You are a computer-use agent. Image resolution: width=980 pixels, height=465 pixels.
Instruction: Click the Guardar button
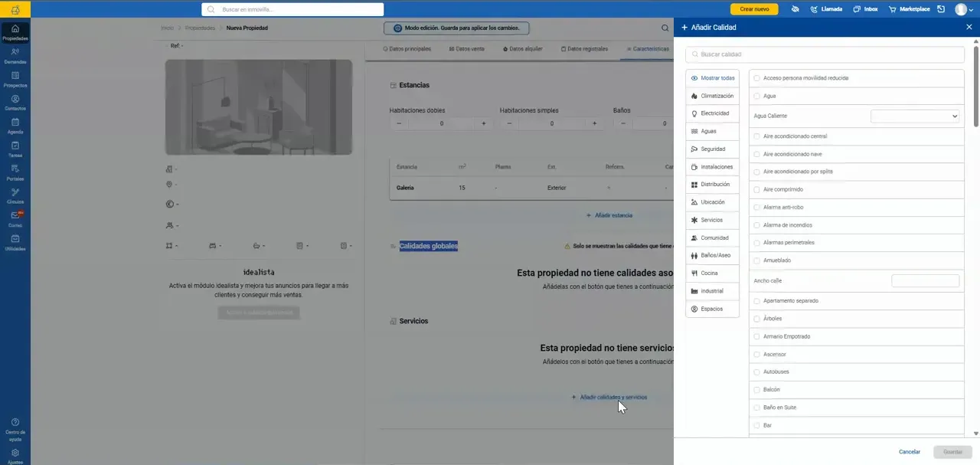953,452
